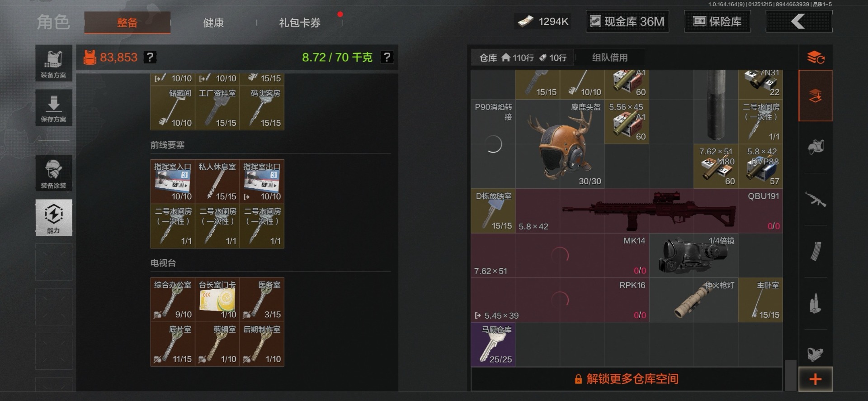Viewport: 868px width, 401px height.
Task: Open the 礼包卡券 gift voucher tab
Action: [300, 23]
